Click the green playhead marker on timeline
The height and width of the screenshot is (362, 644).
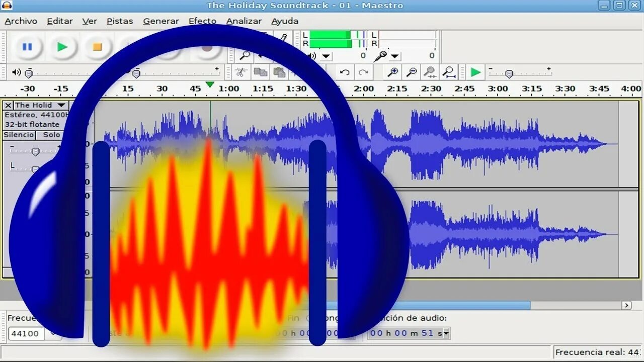click(x=210, y=84)
